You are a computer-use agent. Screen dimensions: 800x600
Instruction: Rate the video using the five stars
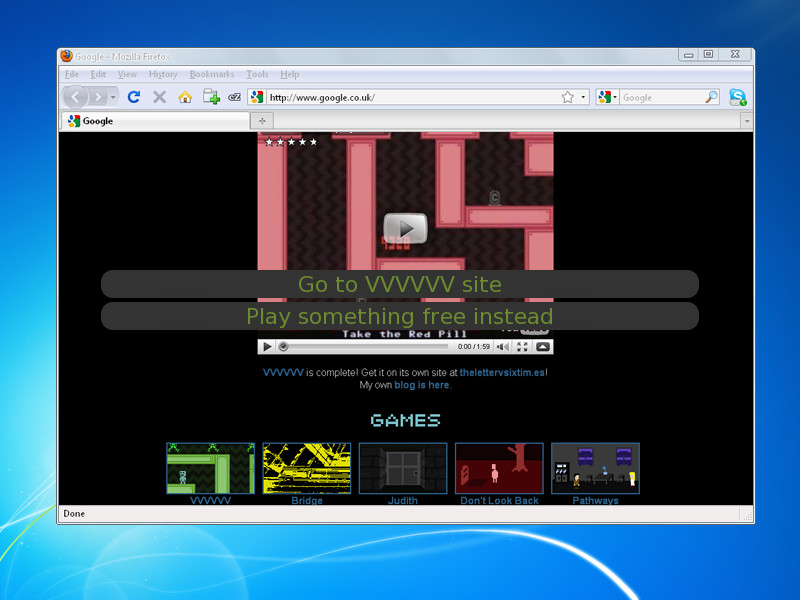[291, 142]
